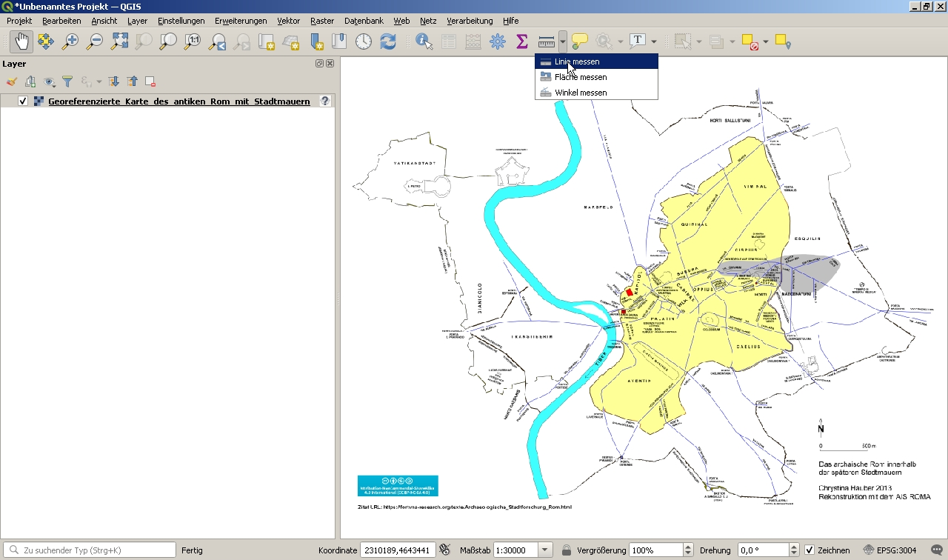Click the Statistical Summary sigma icon
The image size is (948, 560).
click(x=522, y=41)
